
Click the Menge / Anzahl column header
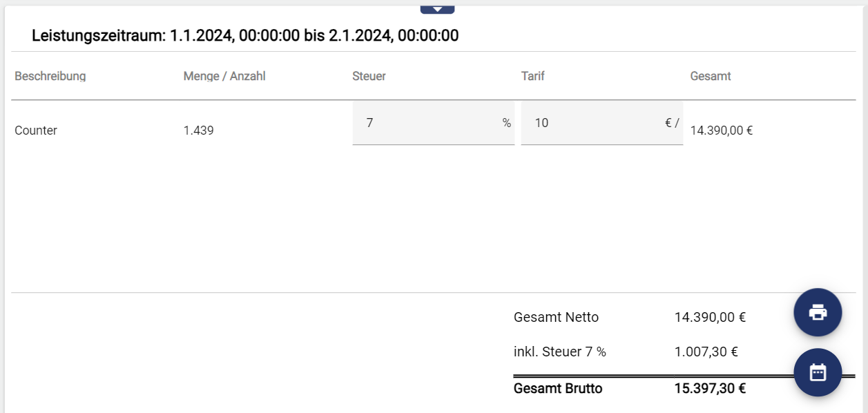coord(224,76)
